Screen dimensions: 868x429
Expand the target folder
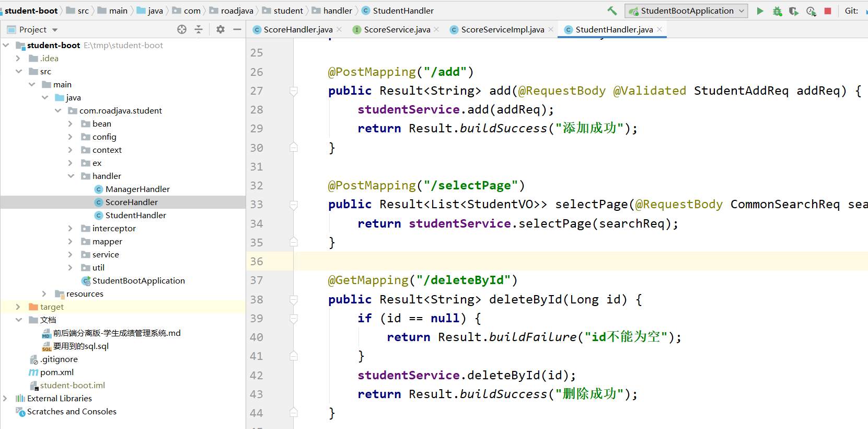coord(18,307)
